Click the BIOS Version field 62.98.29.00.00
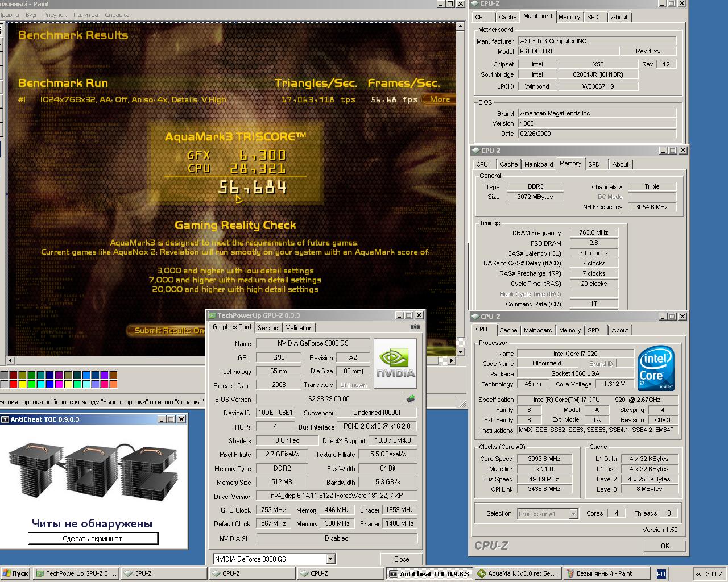This screenshot has width=728, height=582. pos(329,399)
